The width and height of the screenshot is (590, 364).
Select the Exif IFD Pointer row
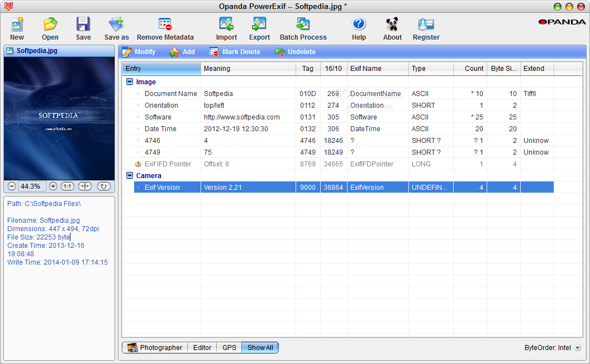point(344,164)
